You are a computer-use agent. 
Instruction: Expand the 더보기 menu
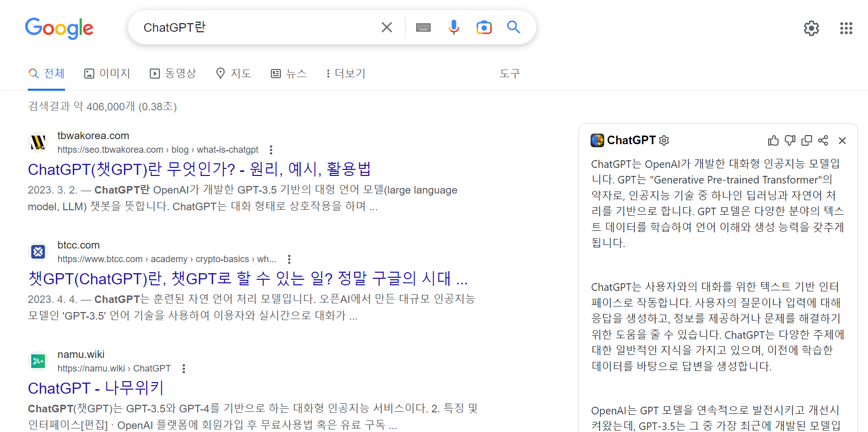[345, 74]
